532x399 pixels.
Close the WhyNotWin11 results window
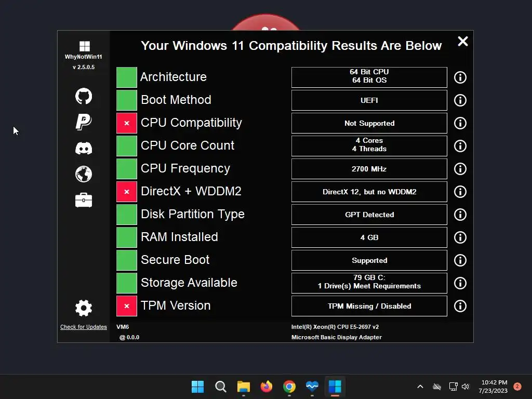coord(463,42)
